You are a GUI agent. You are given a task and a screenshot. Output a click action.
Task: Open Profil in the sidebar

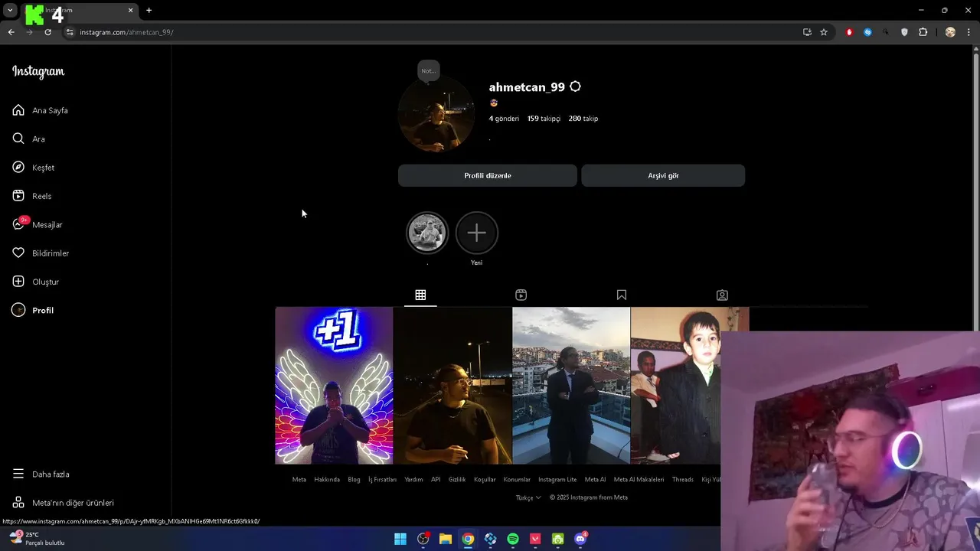[32, 310]
